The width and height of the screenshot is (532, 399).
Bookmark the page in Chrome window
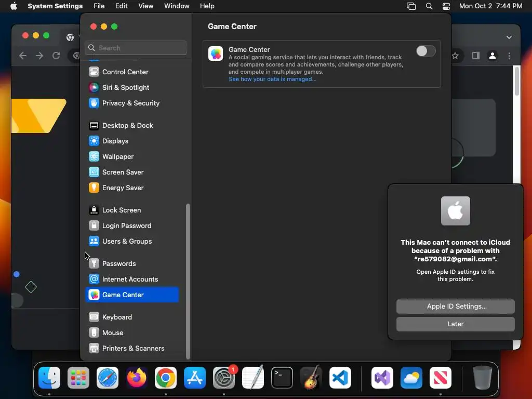tap(455, 56)
